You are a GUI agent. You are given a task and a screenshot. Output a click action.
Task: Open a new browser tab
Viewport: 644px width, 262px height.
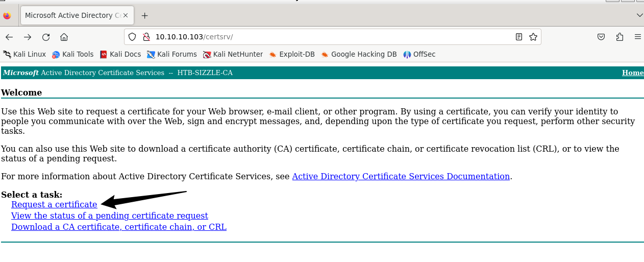[x=144, y=15]
